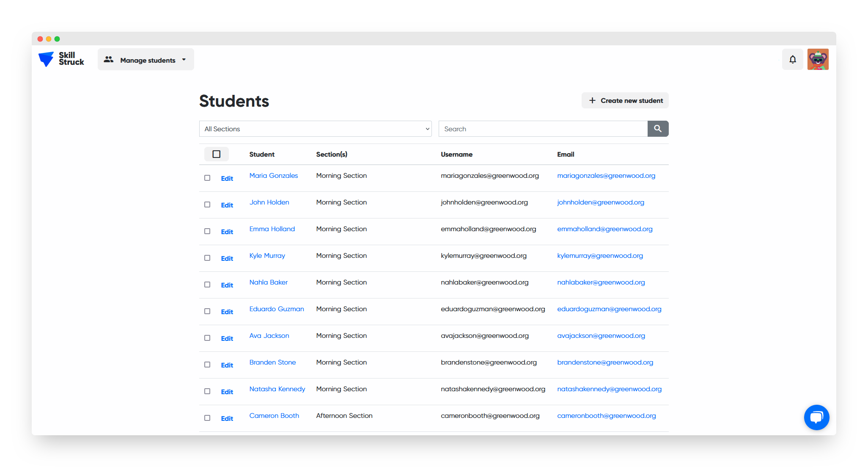Tick the checkbox for Kyle Murray
The image size is (868, 467).
pos(207,258)
